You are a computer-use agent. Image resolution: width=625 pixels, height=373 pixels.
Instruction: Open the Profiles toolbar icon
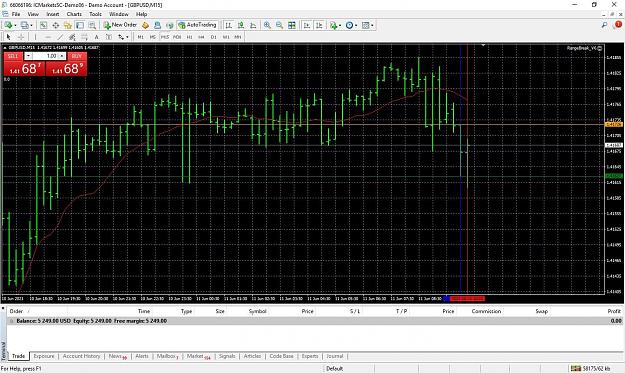point(24,25)
